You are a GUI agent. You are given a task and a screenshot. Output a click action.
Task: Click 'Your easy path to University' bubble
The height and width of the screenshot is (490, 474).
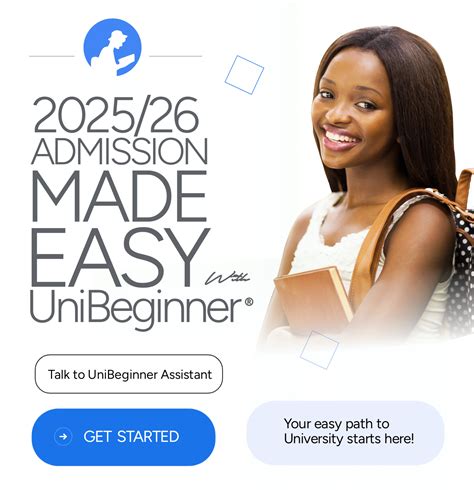tap(345, 433)
